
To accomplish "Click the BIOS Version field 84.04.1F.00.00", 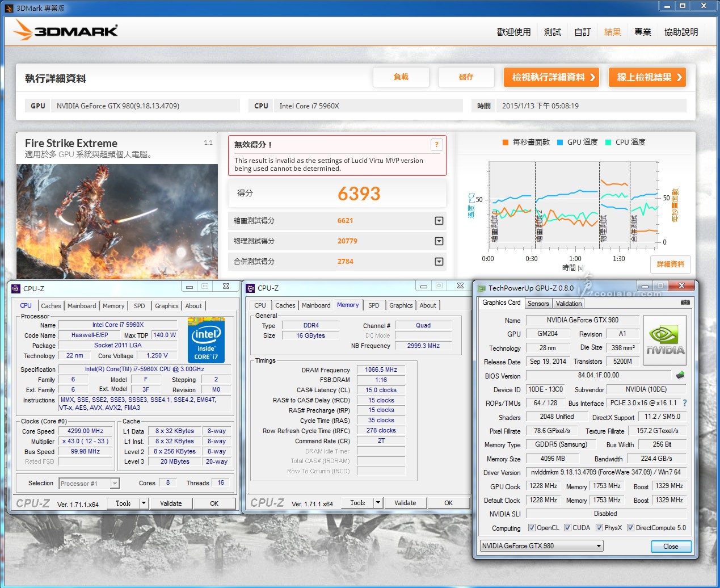I will pyautogui.click(x=599, y=375).
